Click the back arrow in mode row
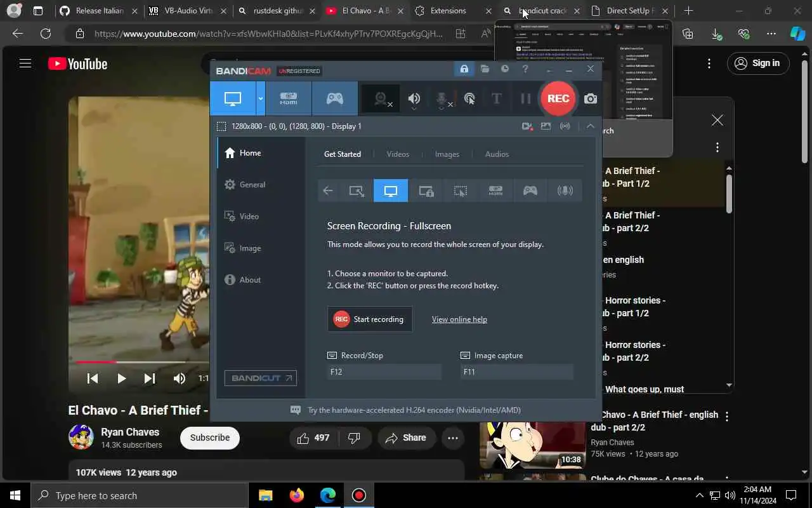 328,190
